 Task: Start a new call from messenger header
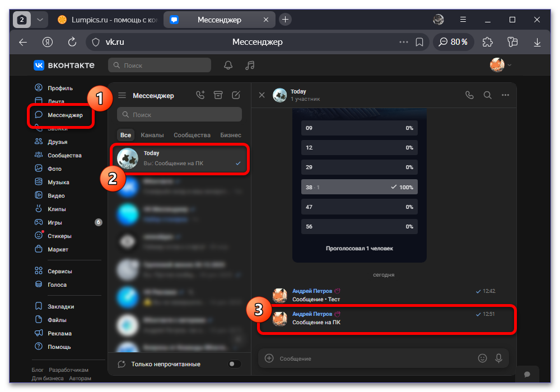click(x=200, y=95)
